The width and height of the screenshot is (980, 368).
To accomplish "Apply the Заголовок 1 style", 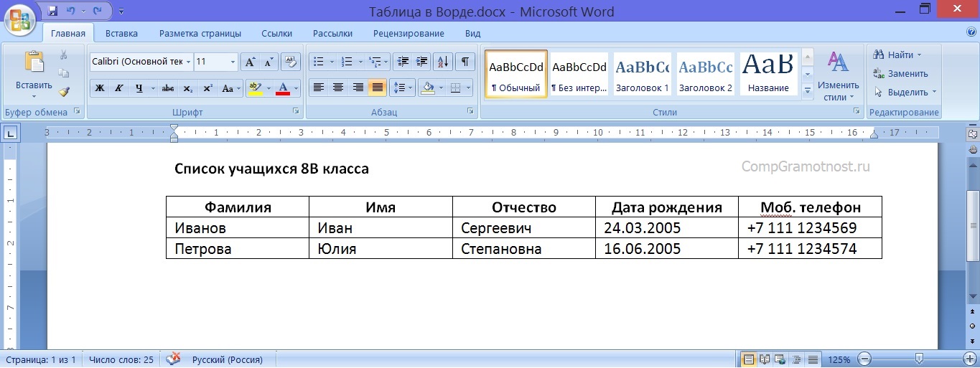I will click(642, 75).
